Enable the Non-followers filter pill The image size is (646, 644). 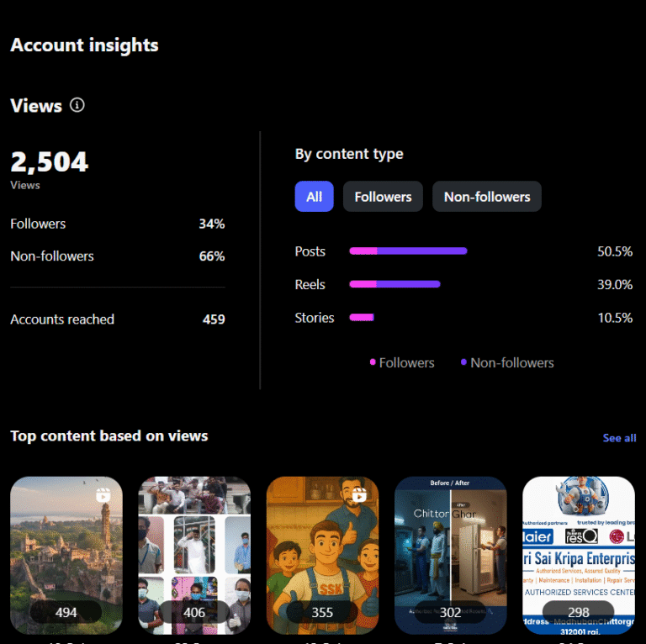487,197
